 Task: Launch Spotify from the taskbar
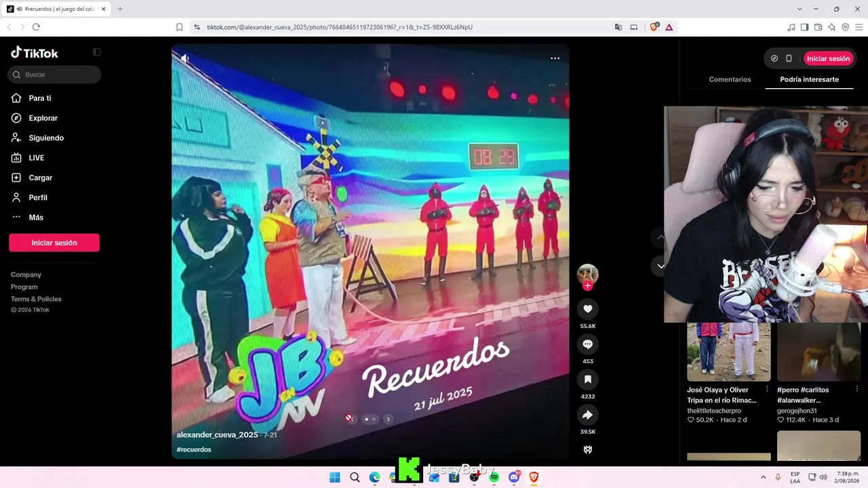coord(494,477)
